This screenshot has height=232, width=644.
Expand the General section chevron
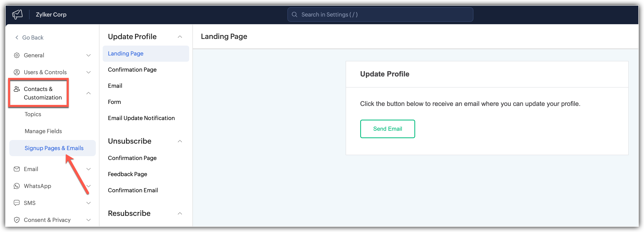pos(89,55)
